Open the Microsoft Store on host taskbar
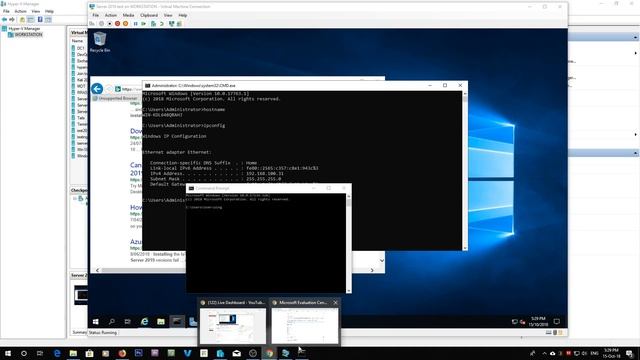 click(89, 353)
